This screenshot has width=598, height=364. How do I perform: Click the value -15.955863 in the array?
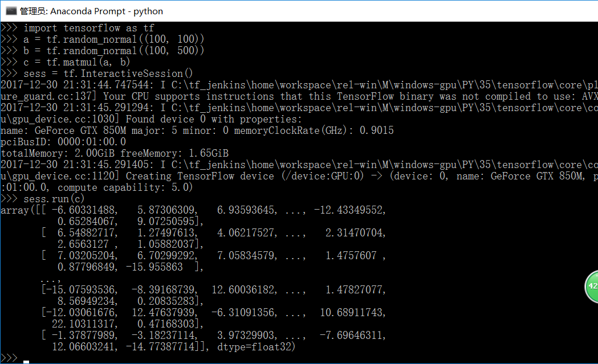tap(154, 267)
